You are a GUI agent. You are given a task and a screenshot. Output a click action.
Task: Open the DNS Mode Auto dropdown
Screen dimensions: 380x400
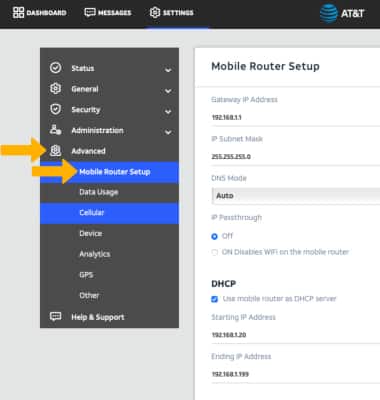[296, 196]
